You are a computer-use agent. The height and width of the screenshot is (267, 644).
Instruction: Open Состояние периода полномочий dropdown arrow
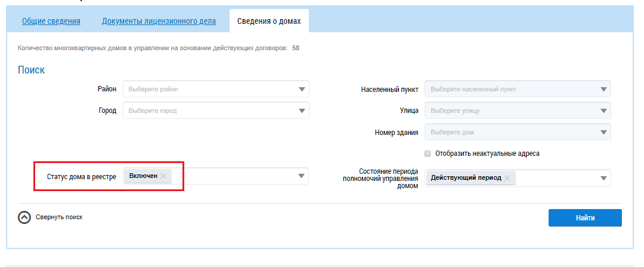click(603, 178)
